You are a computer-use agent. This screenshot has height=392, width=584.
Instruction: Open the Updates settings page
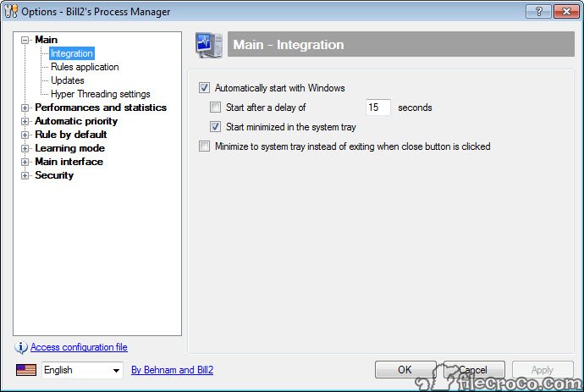68,80
